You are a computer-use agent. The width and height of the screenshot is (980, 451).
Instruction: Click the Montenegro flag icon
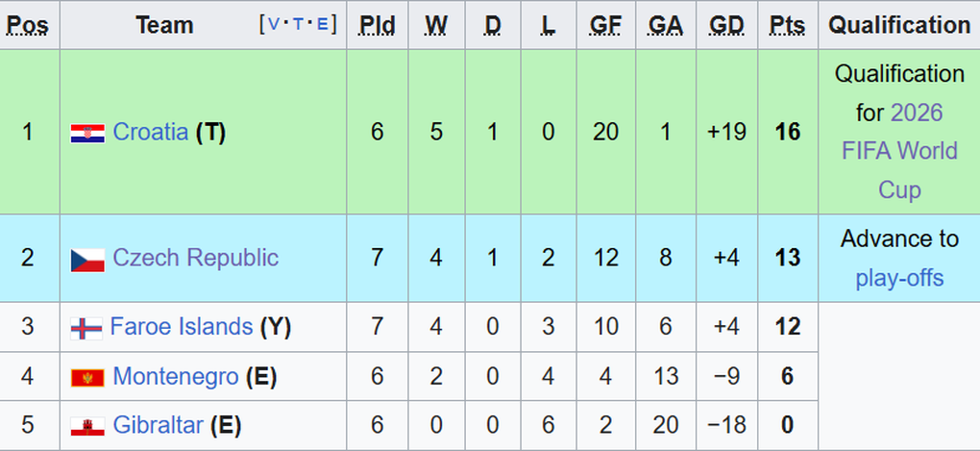(87, 377)
